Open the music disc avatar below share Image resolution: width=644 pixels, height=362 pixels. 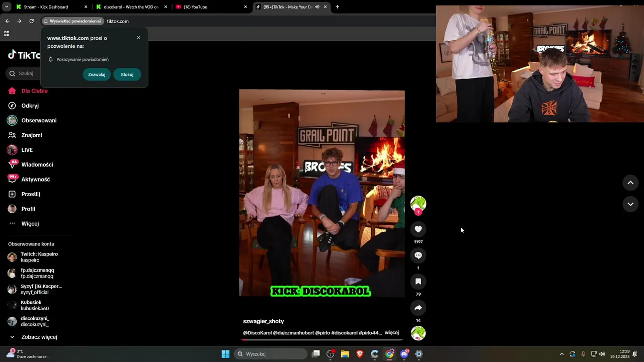418,333
